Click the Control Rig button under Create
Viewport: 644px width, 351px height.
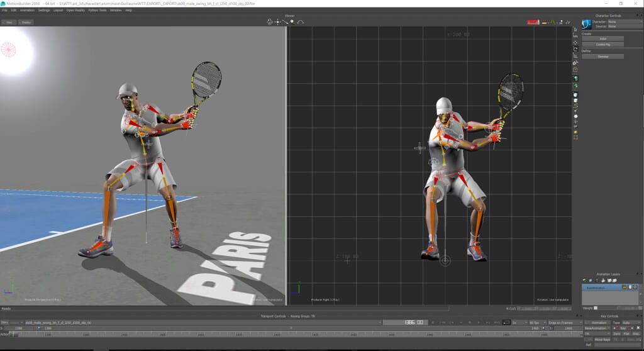(x=603, y=45)
